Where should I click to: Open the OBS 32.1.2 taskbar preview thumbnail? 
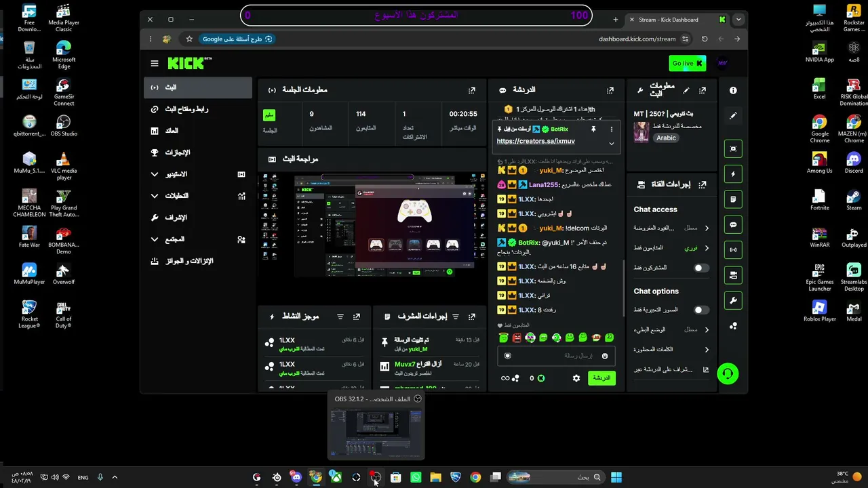(376, 432)
